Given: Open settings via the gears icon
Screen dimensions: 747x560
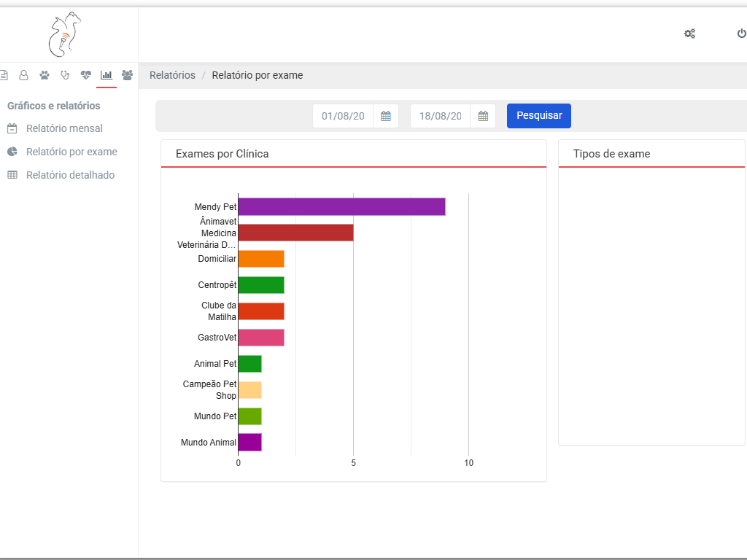Looking at the screenshot, I should click(x=689, y=34).
